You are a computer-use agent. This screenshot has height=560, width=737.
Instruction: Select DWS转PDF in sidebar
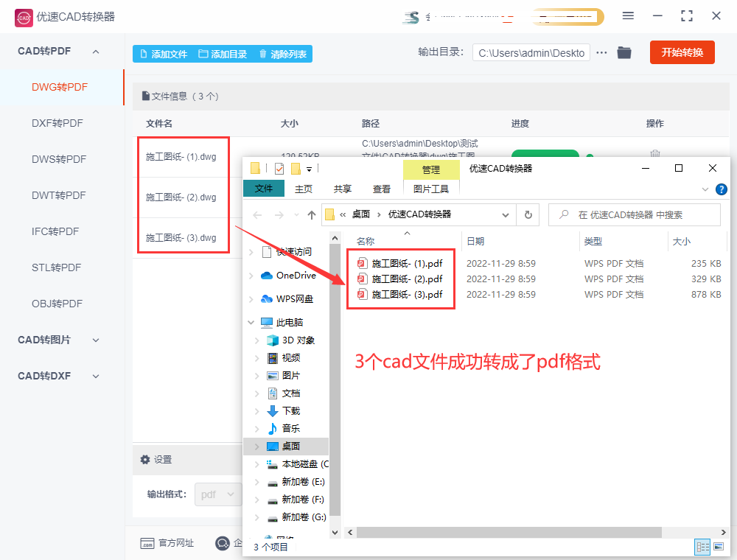click(x=59, y=160)
